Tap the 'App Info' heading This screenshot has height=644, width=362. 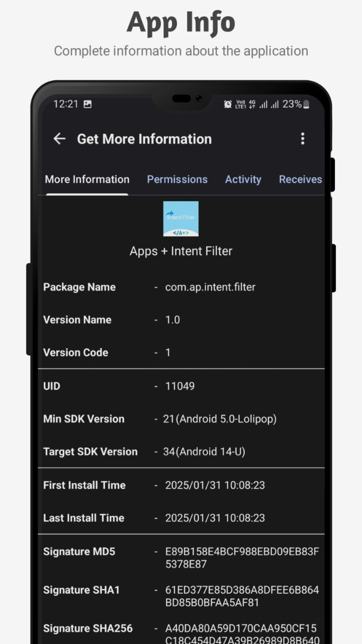[181, 23]
